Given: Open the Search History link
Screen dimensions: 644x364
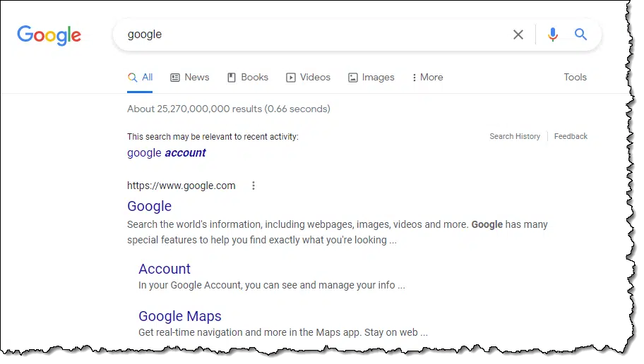Looking at the screenshot, I should [515, 136].
